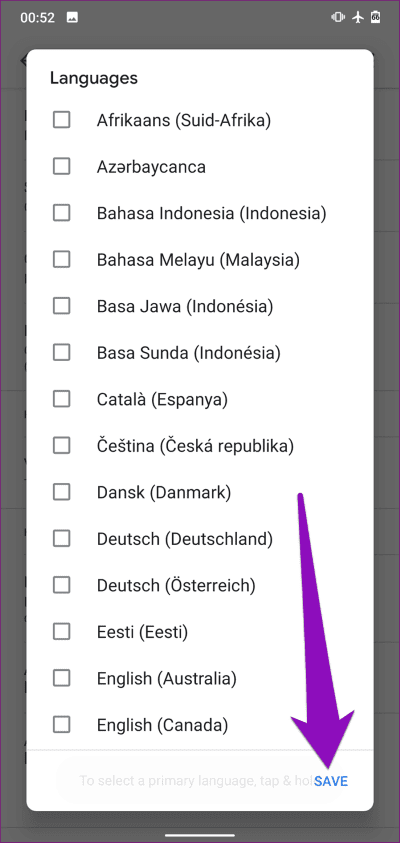Toggle the Basa Sunda (Indonésia) checkbox

(61, 353)
